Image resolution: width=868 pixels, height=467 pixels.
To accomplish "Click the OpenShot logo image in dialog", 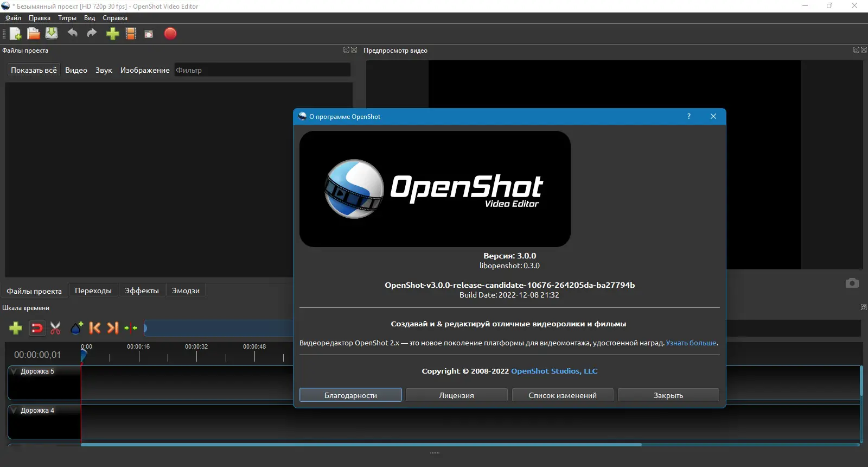I will [435, 189].
